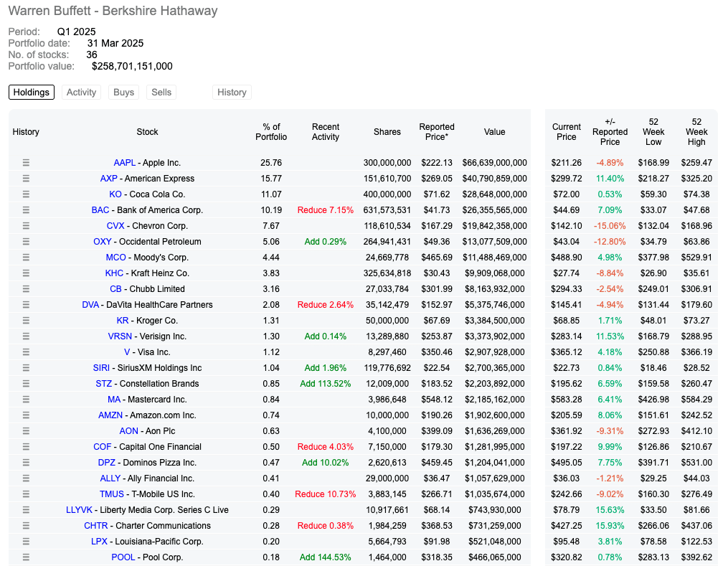Screen dimensions: 728x566
Task: Click history icon for T-Mobile US row
Action: [26, 494]
